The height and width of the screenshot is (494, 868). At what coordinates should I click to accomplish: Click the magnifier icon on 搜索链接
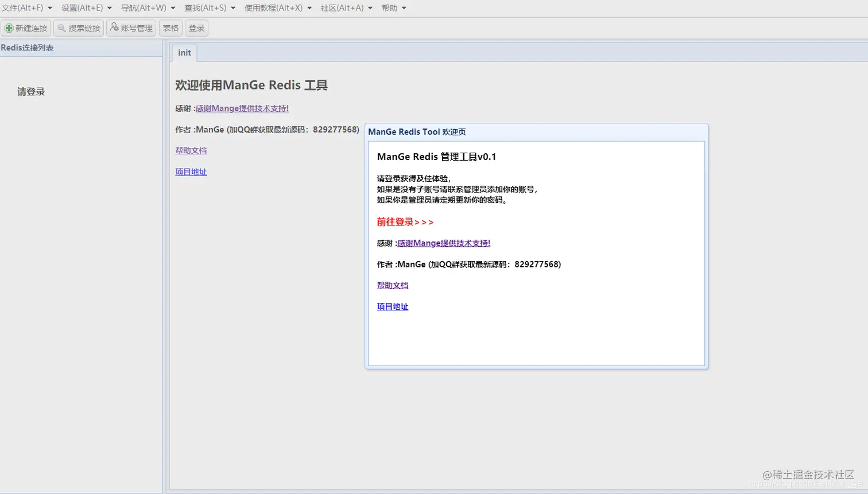point(62,28)
